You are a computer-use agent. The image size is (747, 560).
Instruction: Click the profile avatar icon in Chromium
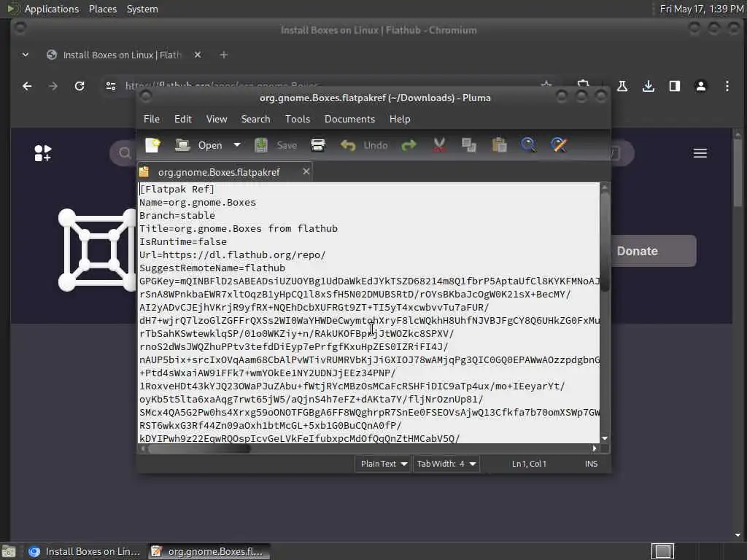coord(701,86)
